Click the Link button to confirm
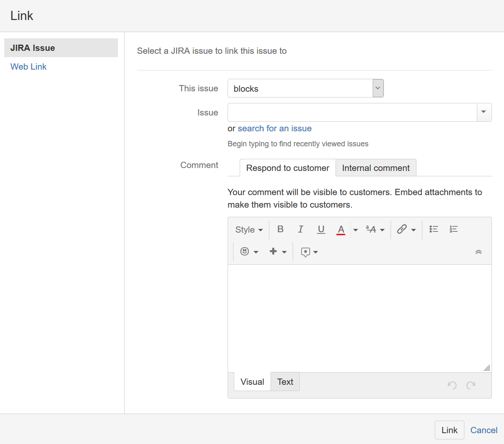 click(x=449, y=430)
